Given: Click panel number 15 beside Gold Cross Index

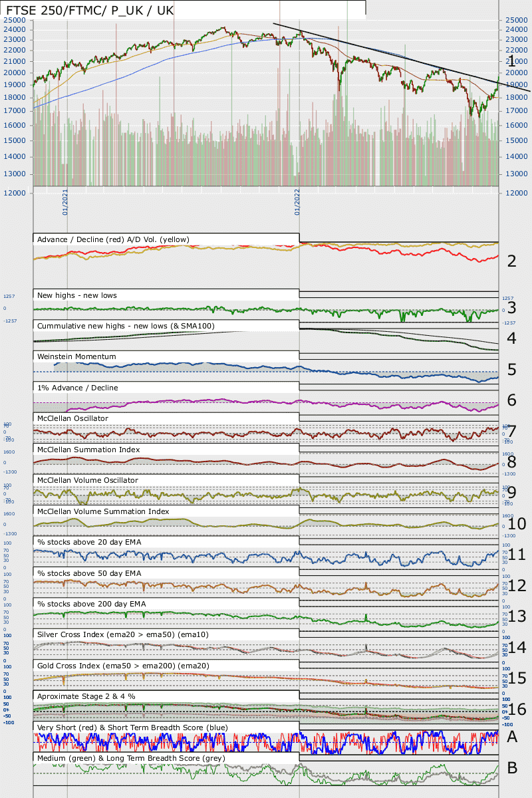Looking at the screenshot, I should pos(517,678).
